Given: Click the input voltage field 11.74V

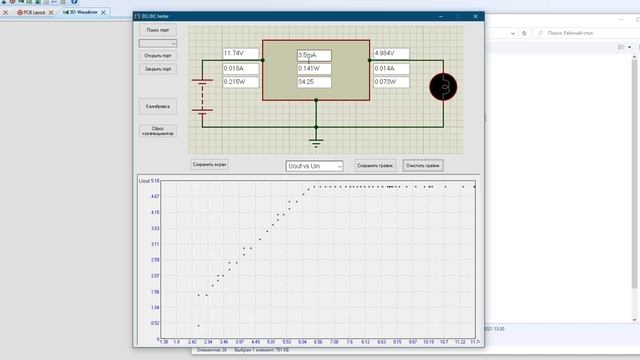Looking at the screenshot, I should pyautogui.click(x=241, y=53).
